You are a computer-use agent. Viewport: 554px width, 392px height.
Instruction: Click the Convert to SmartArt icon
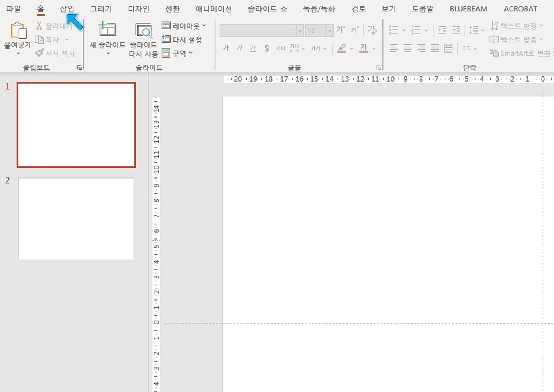click(x=494, y=53)
